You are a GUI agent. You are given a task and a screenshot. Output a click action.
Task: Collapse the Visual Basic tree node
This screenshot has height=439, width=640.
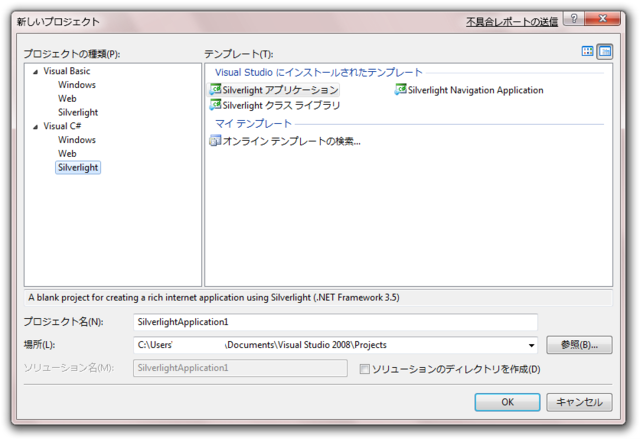click(36, 72)
